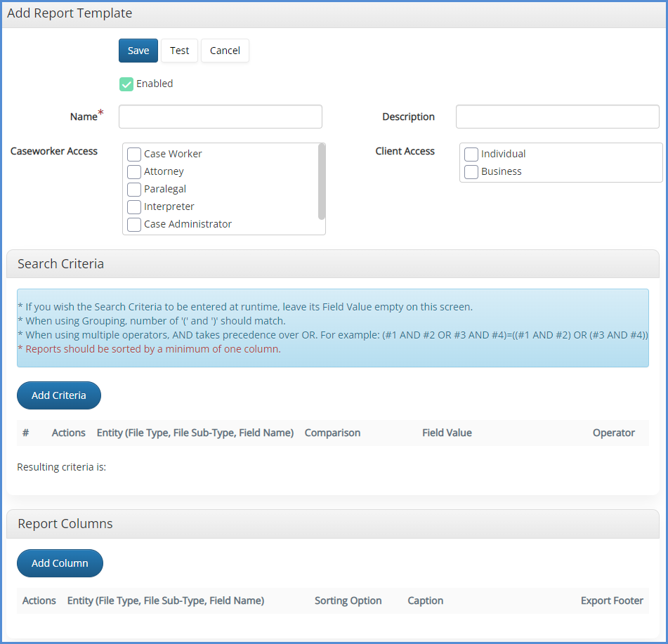The width and height of the screenshot is (668, 644).
Task: Tick the Paralegal checkbox
Action: pos(134,190)
